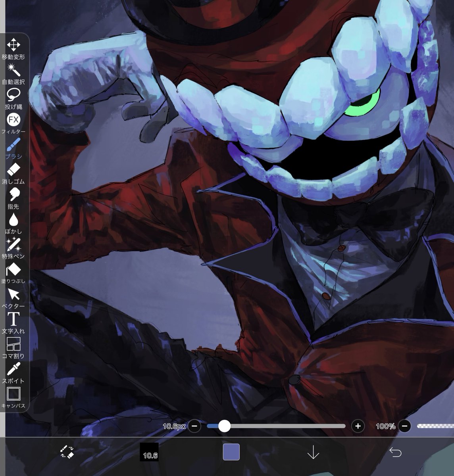Open the FX Filter (フィルター) tool
454x476 pixels.
(13, 124)
